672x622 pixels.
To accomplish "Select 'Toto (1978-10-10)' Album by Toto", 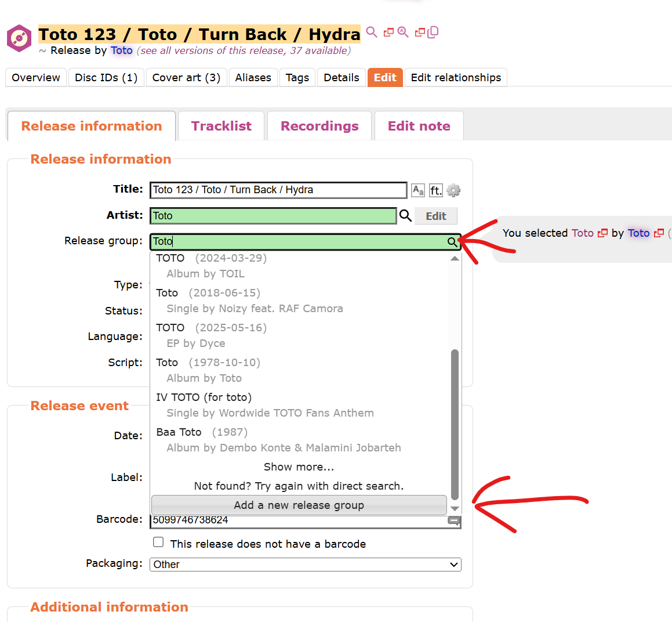I will click(x=300, y=370).
